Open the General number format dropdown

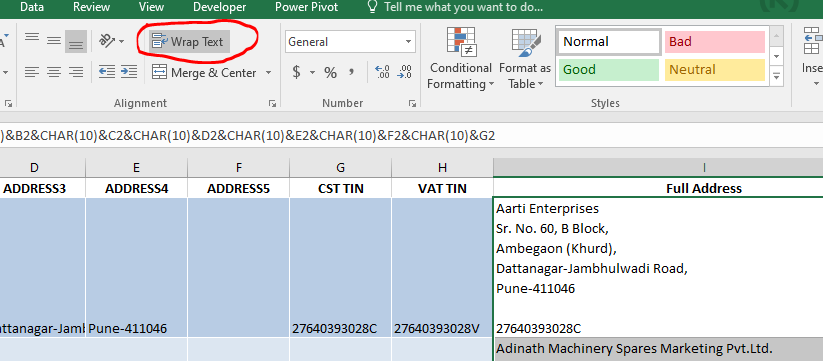click(x=350, y=42)
